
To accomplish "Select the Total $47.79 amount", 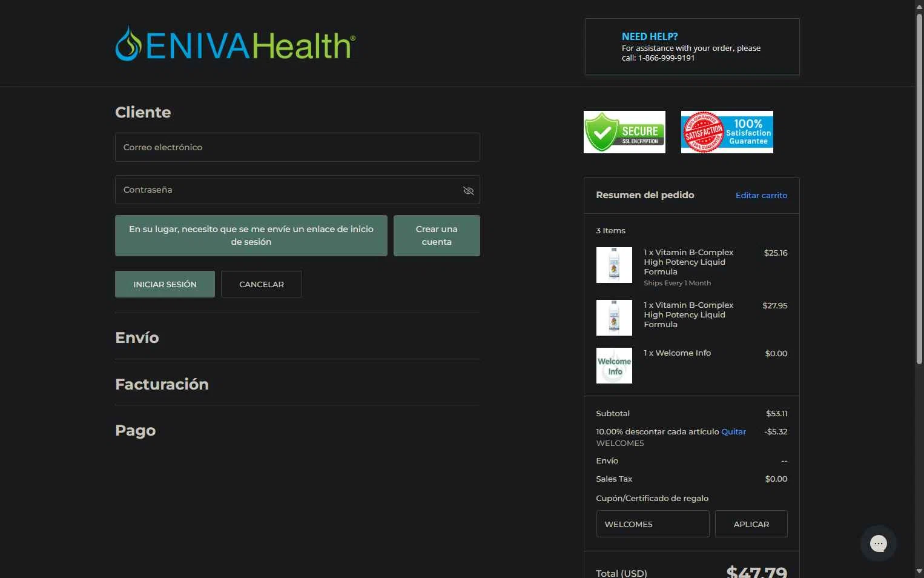I will pyautogui.click(x=756, y=572).
